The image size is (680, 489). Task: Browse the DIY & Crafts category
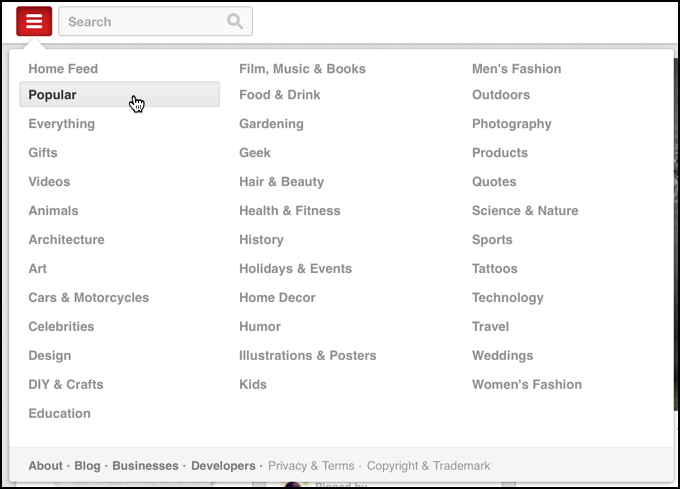66,385
